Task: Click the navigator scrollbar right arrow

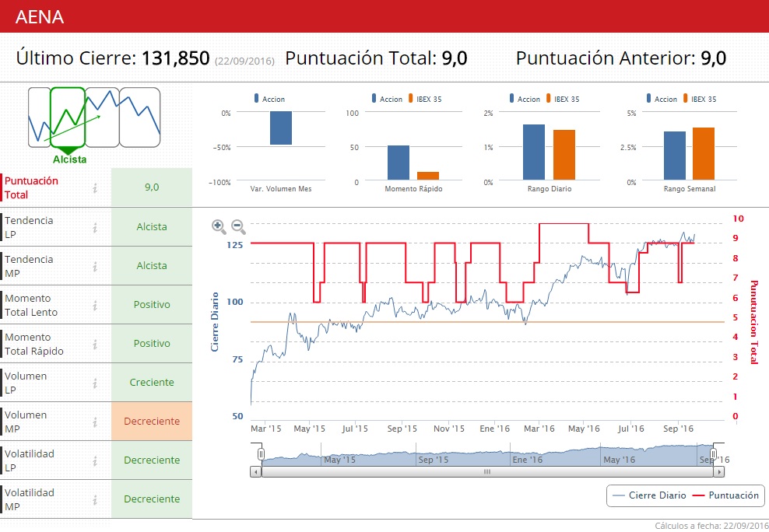Action: [x=719, y=472]
